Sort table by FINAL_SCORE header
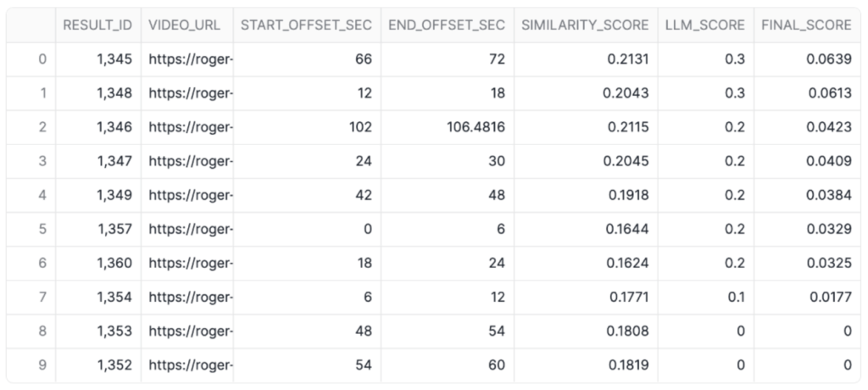 (806, 25)
